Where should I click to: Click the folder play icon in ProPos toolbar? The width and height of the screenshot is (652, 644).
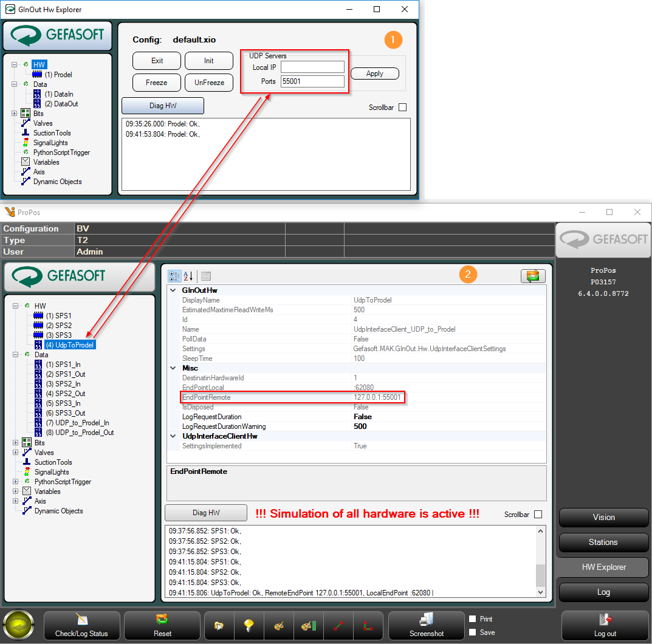click(x=219, y=625)
